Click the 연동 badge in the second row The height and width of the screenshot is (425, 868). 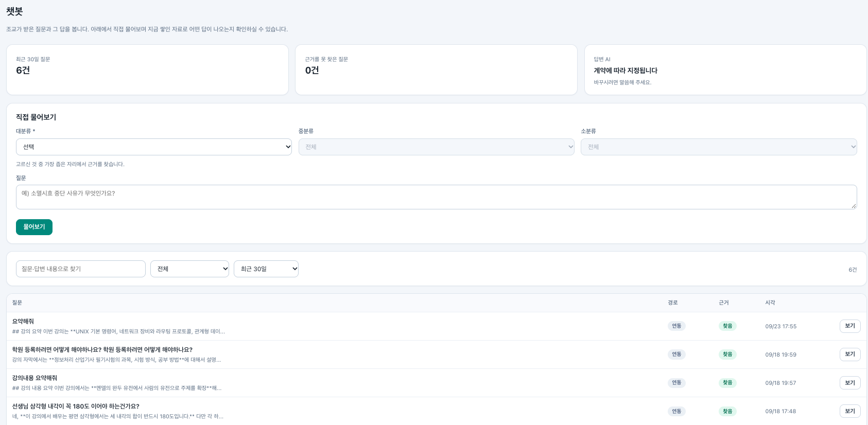[676, 355]
